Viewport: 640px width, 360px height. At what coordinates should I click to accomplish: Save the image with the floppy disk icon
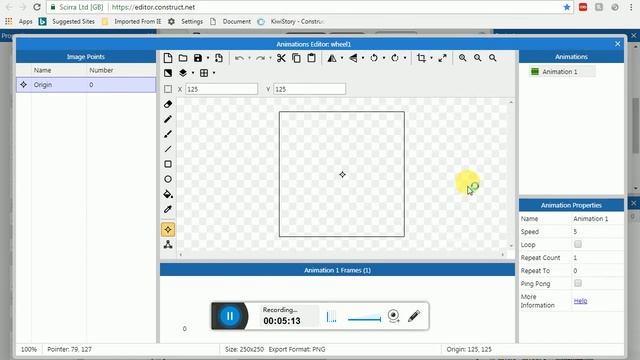[198, 58]
